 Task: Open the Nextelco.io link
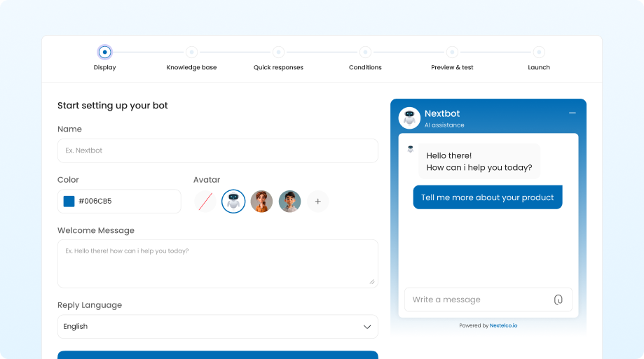click(503, 325)
